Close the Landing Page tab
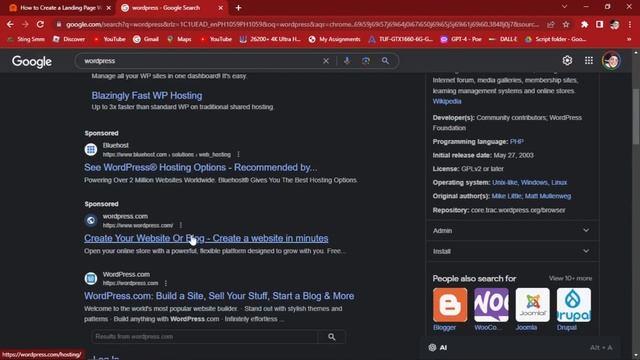The width and height of the screenshot is (640, 360). [109, 8]
